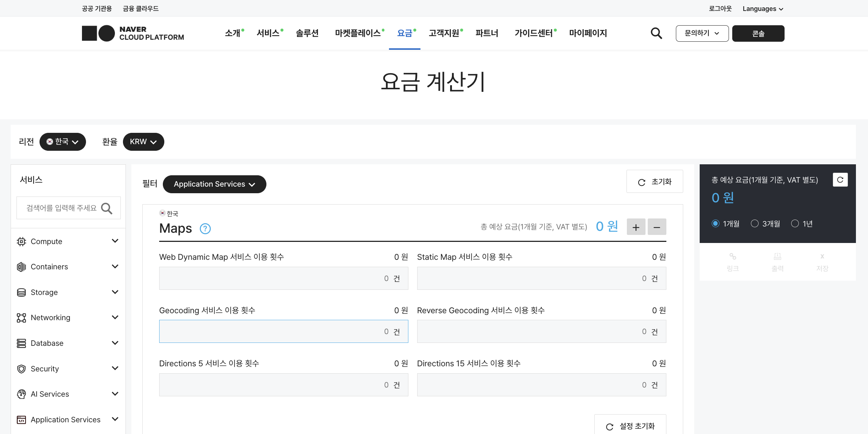
Task: Click the Maps help question-mark icon
Action: point(205,229)
